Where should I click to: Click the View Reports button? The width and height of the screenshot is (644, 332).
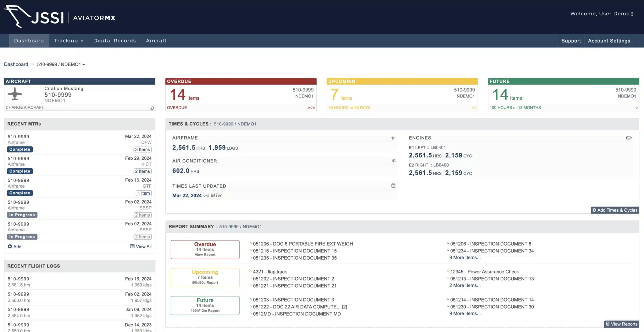click(x=621, y=324)
